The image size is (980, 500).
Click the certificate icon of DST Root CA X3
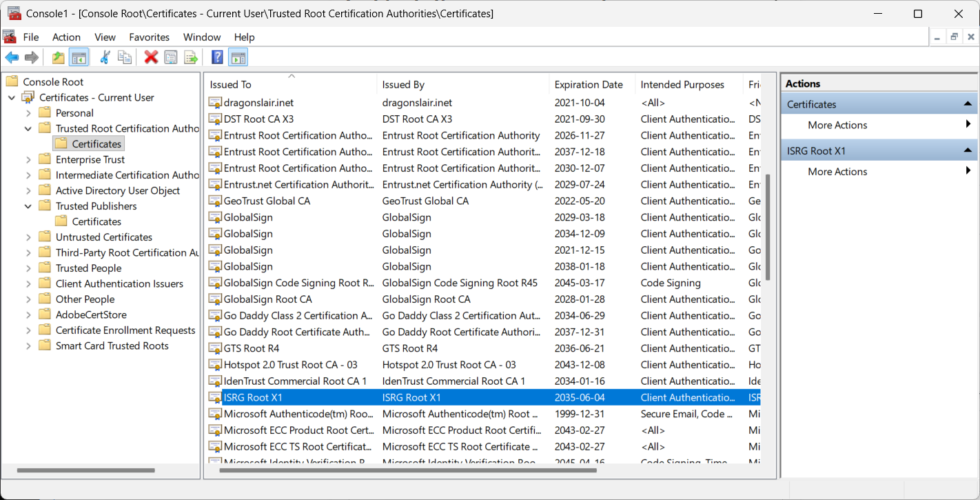pos(215,119)
